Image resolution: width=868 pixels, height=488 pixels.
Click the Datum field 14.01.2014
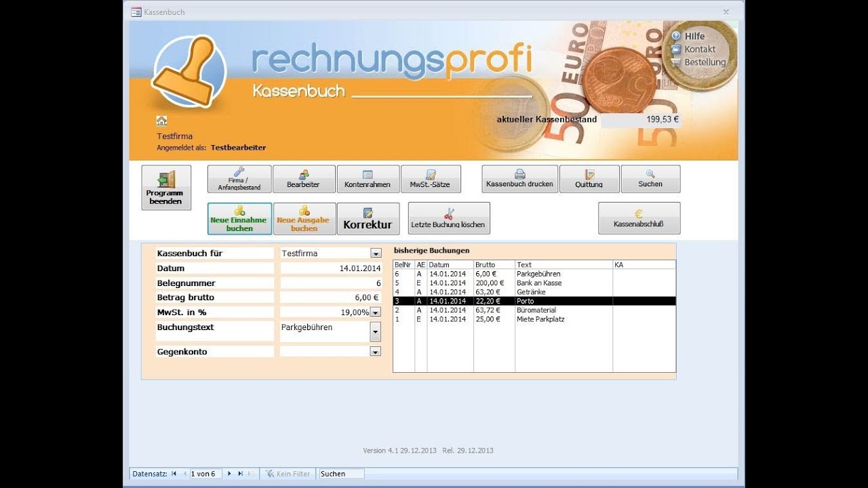(331, 268)
